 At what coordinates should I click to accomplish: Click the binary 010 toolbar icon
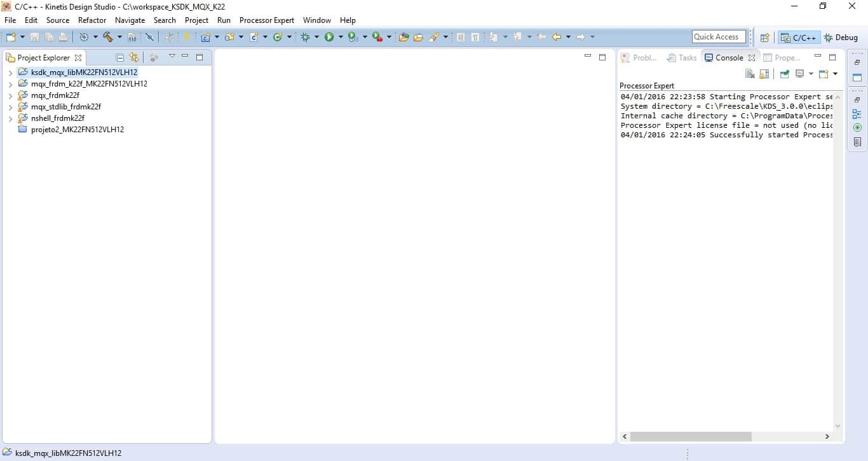132,37
